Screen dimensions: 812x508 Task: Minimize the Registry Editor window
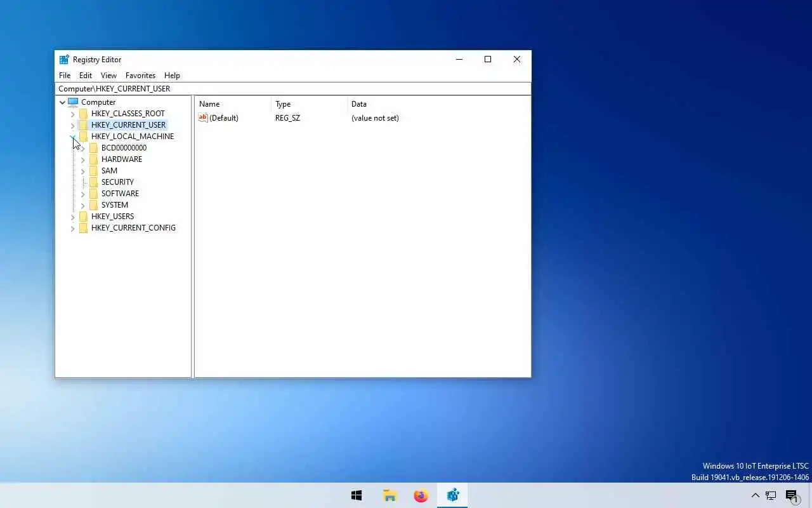pos(459,60)
